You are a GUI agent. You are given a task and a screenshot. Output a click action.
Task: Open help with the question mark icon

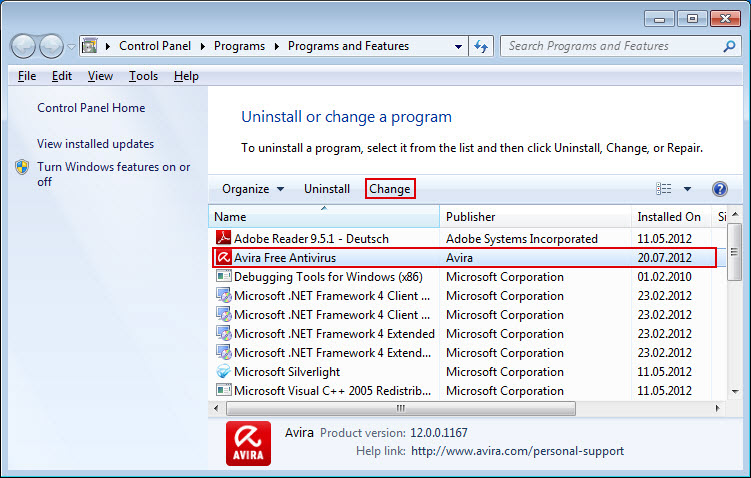719,189
